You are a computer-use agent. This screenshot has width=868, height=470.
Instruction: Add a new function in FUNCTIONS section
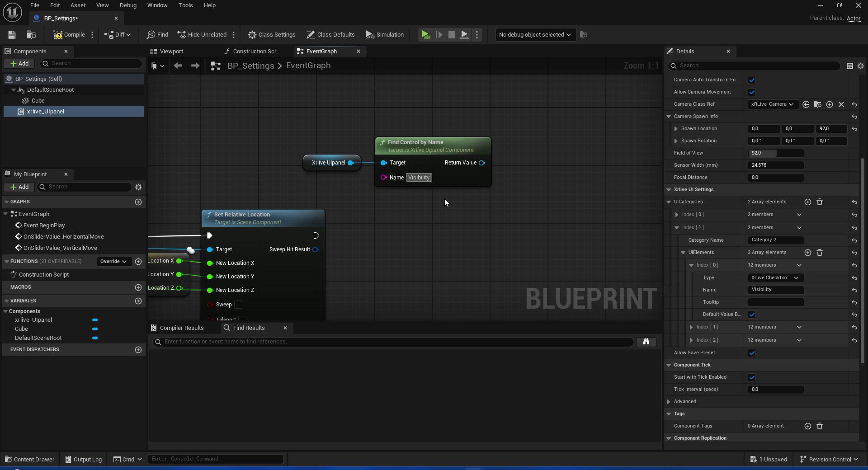coord(138,262)
